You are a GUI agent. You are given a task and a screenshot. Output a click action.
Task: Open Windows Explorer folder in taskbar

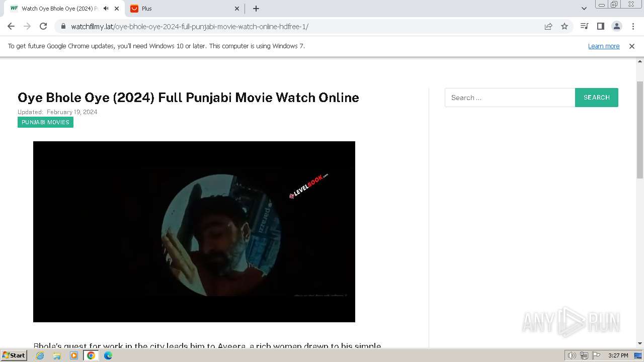pos(57,355)
